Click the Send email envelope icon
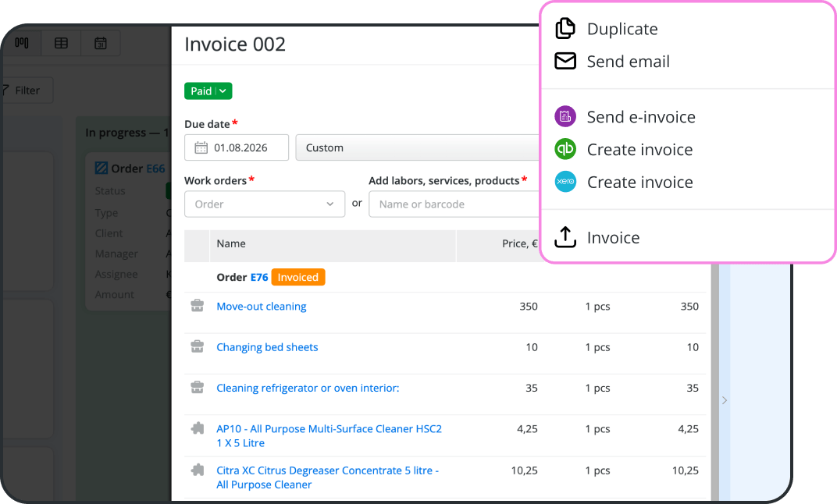 click(565, 62)
